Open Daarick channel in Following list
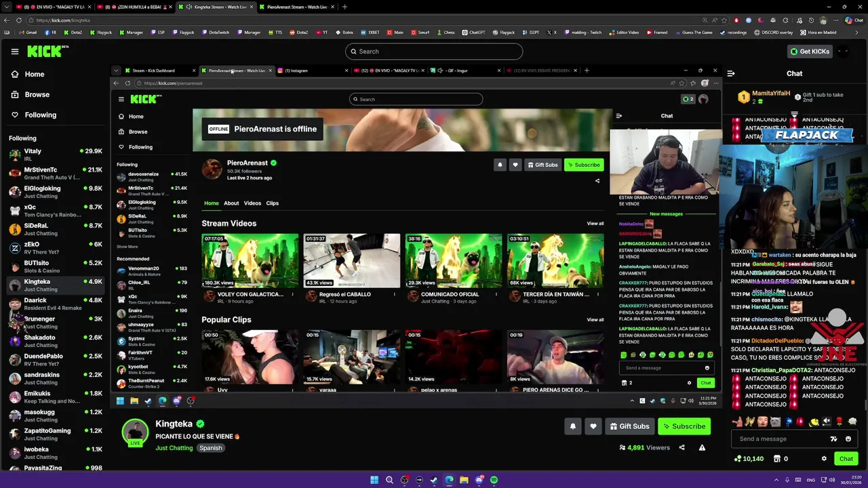Image resolution: width=868 pixels, height=488 pixels. click(56, 304)
